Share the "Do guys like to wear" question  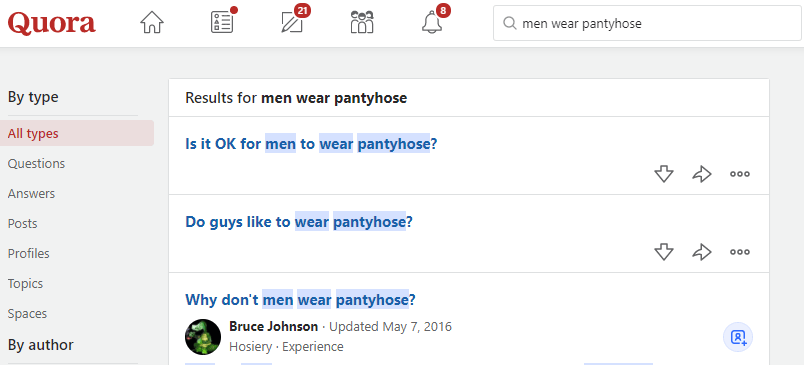702,252
